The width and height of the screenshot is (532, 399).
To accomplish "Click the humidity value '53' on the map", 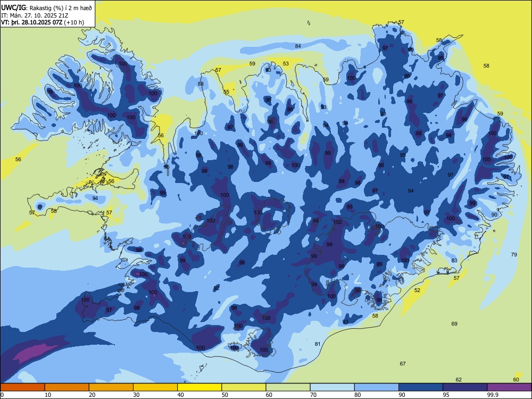I will [286, 64].
